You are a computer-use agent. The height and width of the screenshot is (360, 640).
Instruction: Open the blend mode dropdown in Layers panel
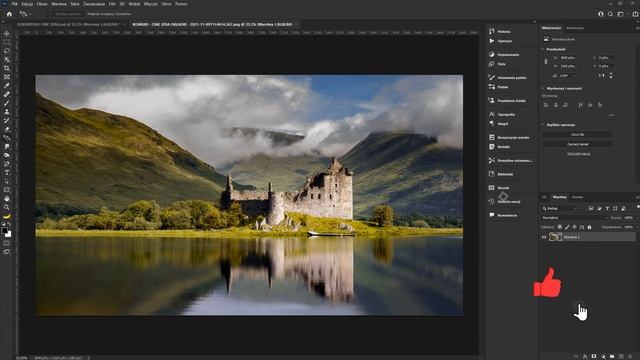[575, 218]
